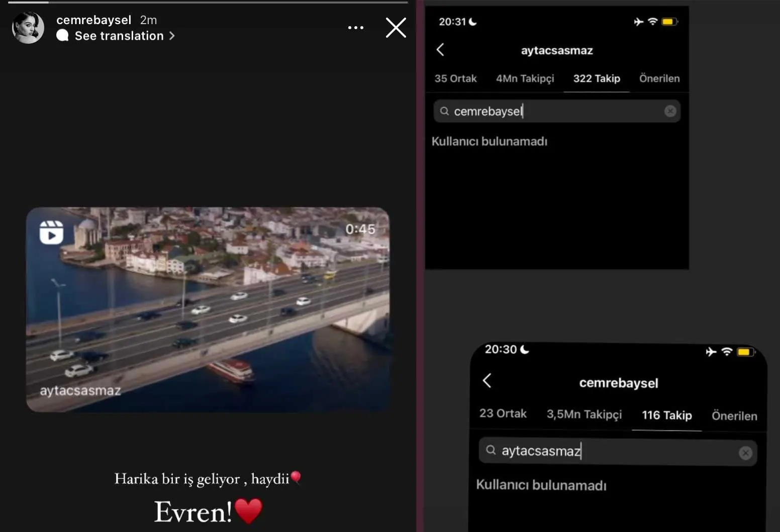Click the search field containing cemrebaysel
Viewport: 780px width, 532px height.
(557, 111)
